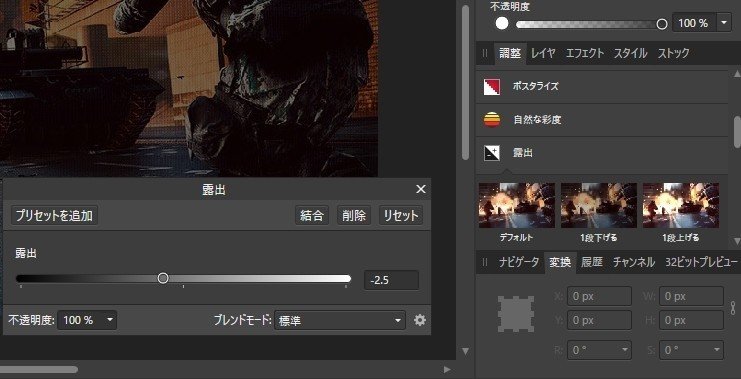Switch to the チャンネル tab
The image size is (741, 379).
pos(634,262)
